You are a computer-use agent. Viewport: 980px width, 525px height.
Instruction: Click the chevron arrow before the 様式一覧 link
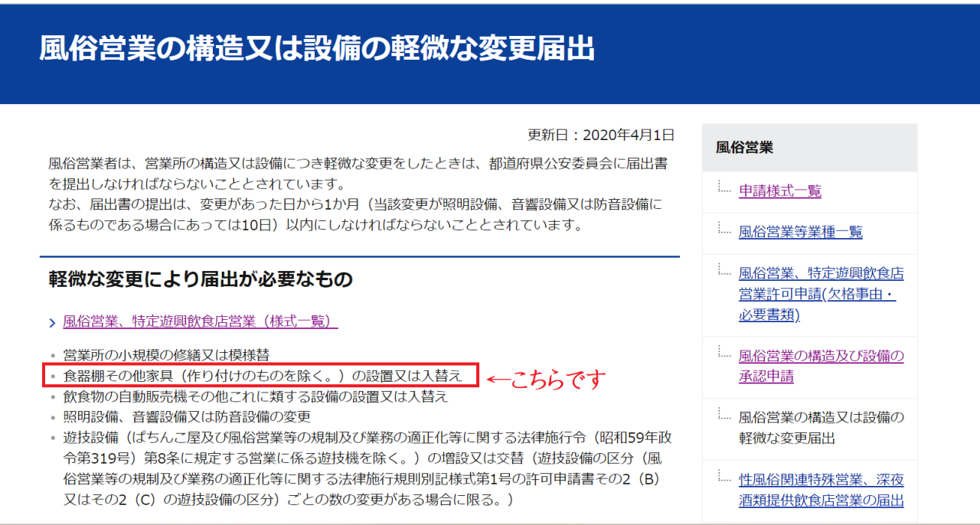click(x=51, y=323)
